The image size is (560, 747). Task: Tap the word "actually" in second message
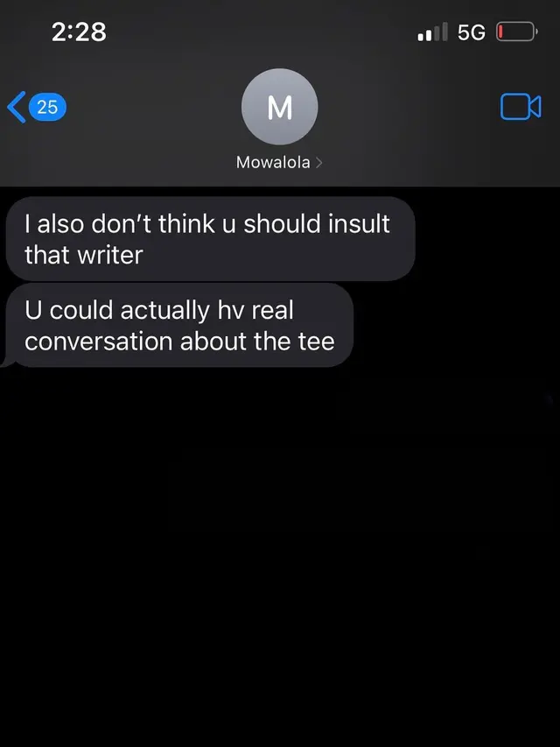tap(164, 311)
